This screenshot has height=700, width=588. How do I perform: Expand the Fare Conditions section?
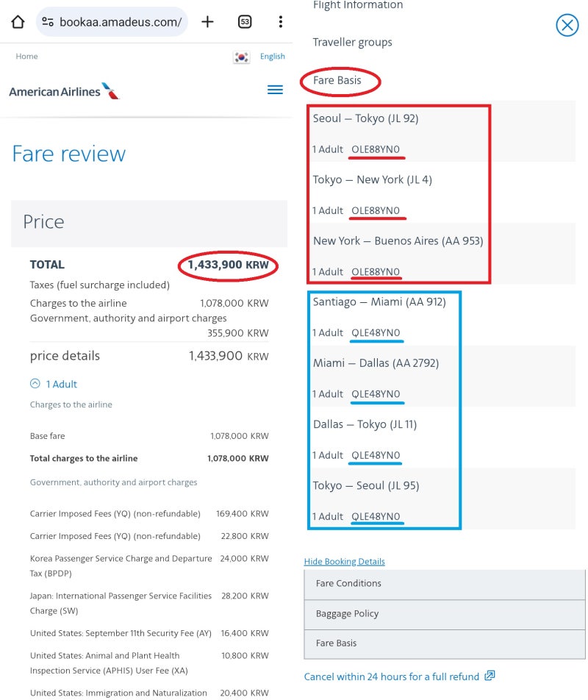[445, 584]
